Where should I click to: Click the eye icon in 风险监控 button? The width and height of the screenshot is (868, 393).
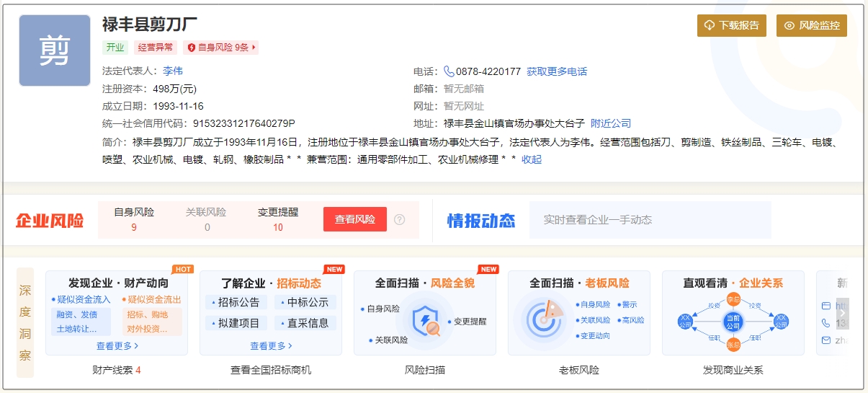(789, 26)
